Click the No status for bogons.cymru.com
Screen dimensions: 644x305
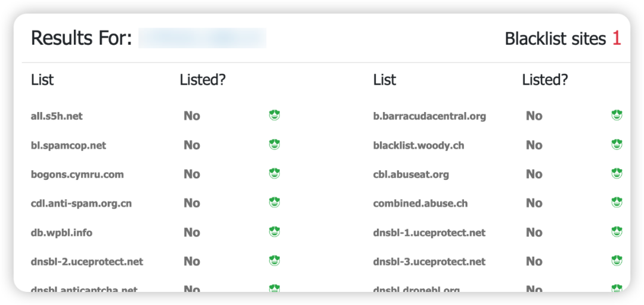tap(192, 175)
